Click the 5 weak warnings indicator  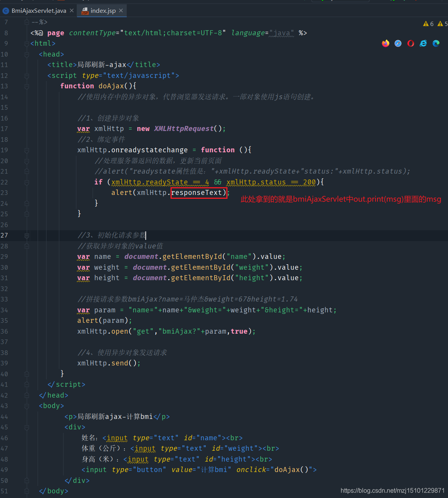(x=443, y=24)
